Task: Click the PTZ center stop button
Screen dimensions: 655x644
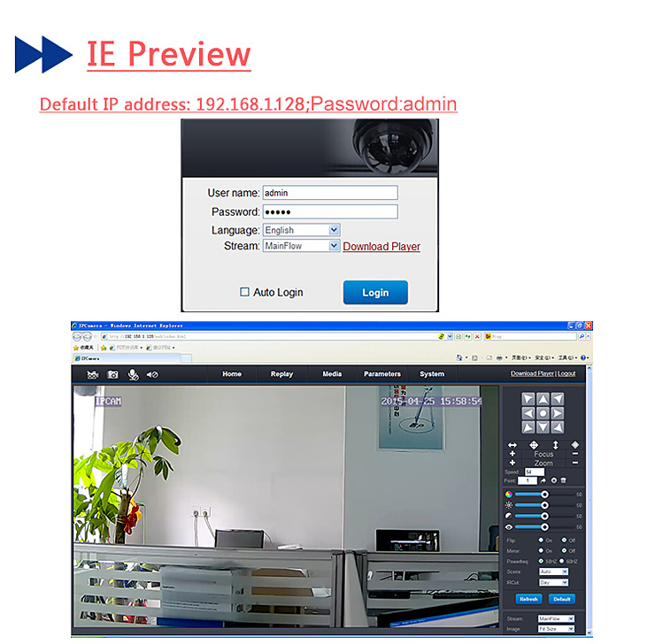Action: 543,413
